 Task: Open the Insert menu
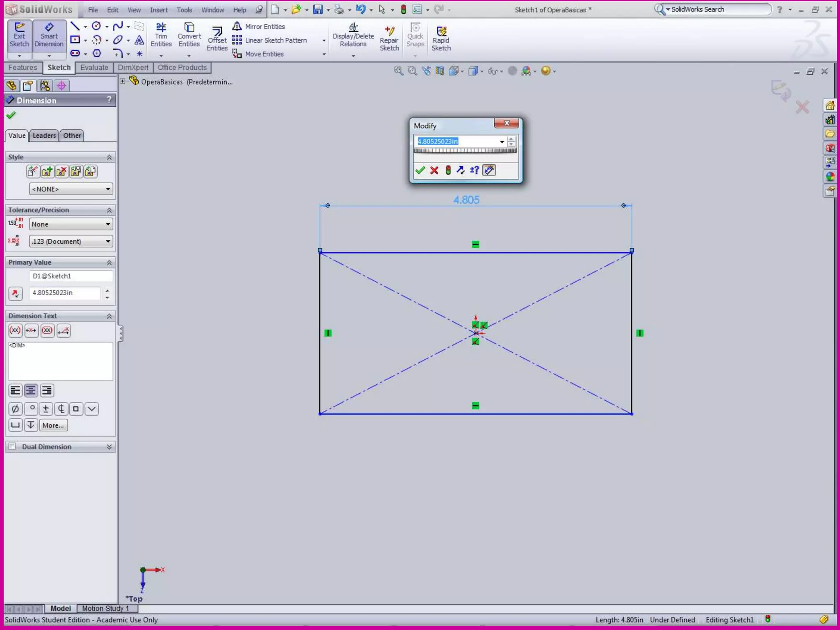click(x=158, y=10)
